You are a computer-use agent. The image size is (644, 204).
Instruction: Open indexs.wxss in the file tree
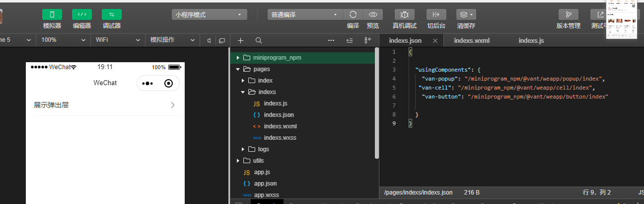pos(280,138)
